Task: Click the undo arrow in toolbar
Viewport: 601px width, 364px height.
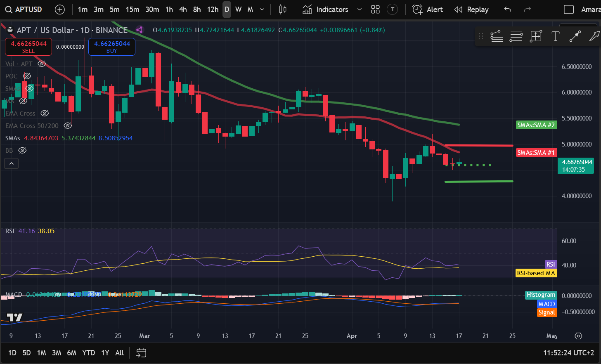Action: (508, 9)
